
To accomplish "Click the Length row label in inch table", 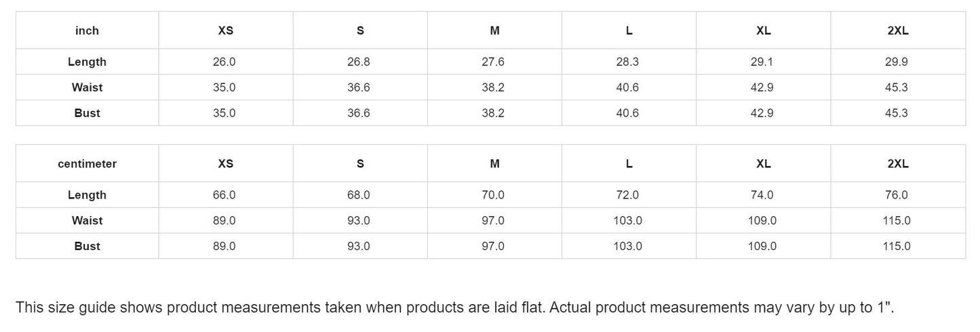I will coord(87,62).
